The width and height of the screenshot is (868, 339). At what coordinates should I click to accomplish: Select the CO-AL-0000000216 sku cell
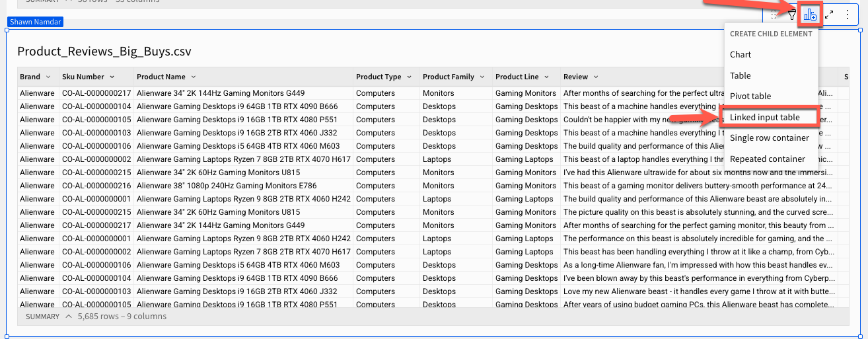coord(96,186)
